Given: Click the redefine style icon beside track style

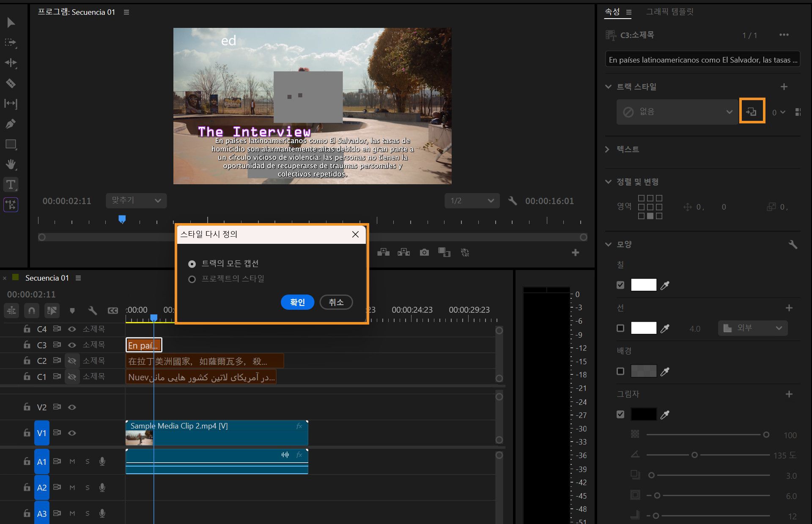Looking at the screenshot, I should coord(752,112).
